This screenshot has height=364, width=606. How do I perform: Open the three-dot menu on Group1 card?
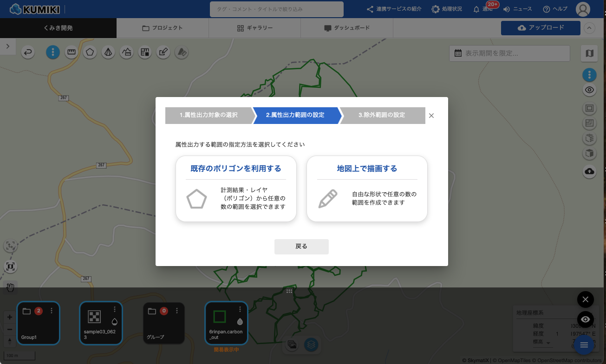(52, 311)
